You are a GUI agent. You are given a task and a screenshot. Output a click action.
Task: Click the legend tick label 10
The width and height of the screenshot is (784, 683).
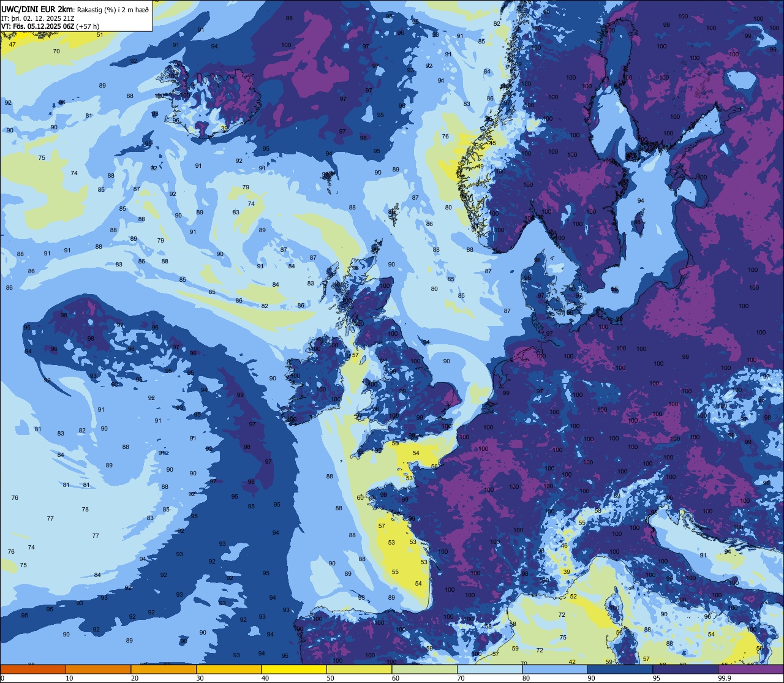69,678
